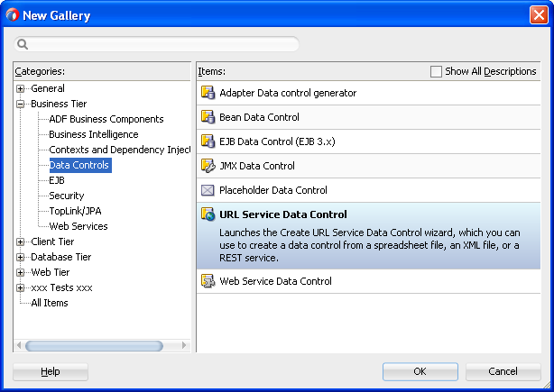Click the search magnifier icon

[x=23, y=44]
